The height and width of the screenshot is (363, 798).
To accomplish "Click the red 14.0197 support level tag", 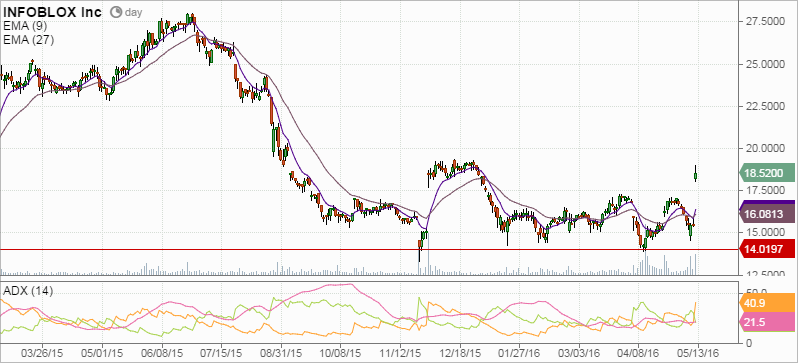I will 767,249.
